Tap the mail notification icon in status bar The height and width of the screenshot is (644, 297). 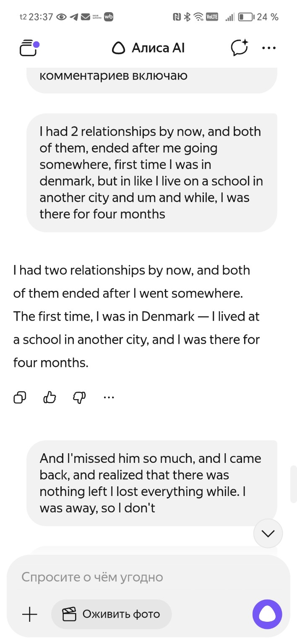click(86, 17)
